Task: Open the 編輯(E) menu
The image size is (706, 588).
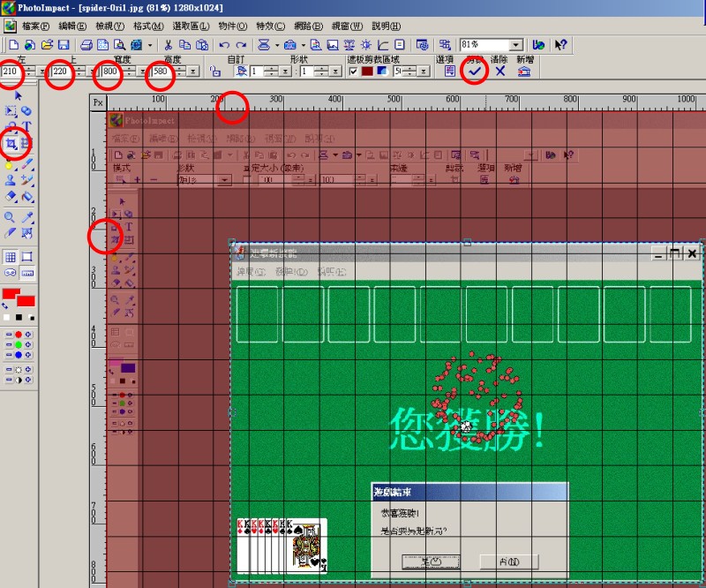Action: 72,26
